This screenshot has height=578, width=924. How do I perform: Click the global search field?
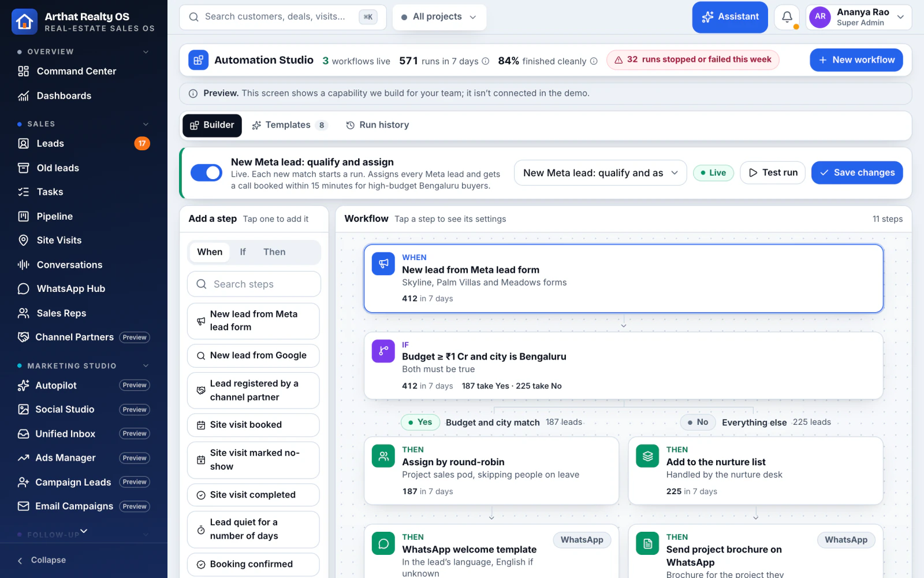pyautogui.click(x=283, y=17)
